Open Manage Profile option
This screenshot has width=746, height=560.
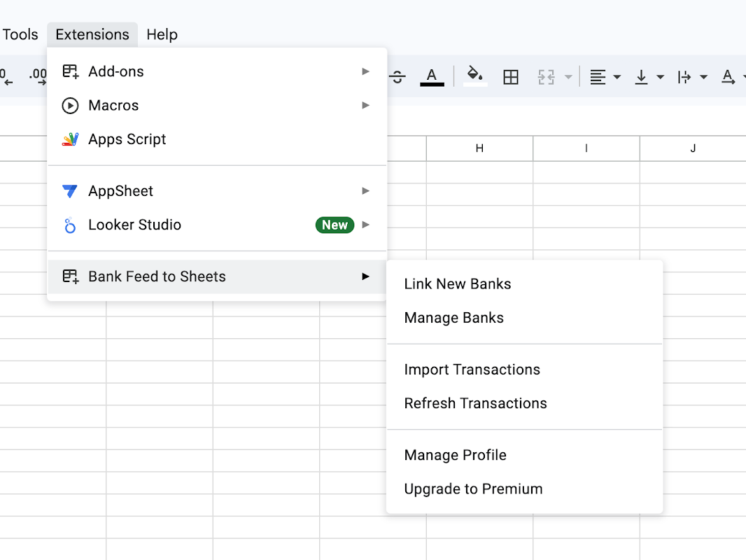[x=524, y=455]
